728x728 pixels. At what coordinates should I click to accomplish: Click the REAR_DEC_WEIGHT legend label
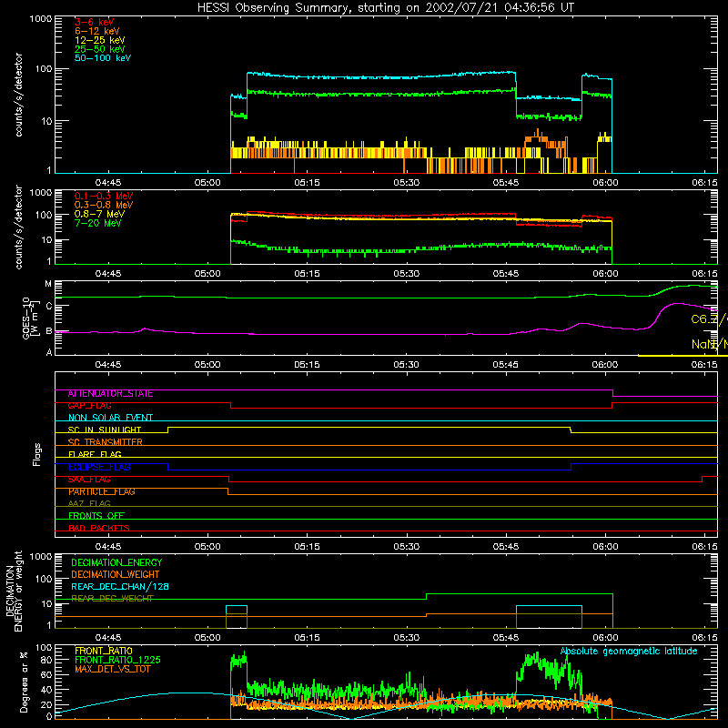(112, 599)
